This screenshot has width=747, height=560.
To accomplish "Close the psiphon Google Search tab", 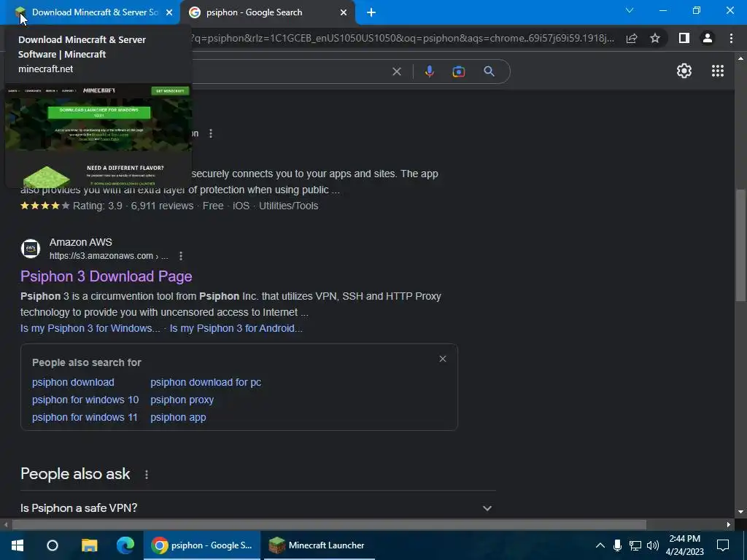I will coord(344,12).
